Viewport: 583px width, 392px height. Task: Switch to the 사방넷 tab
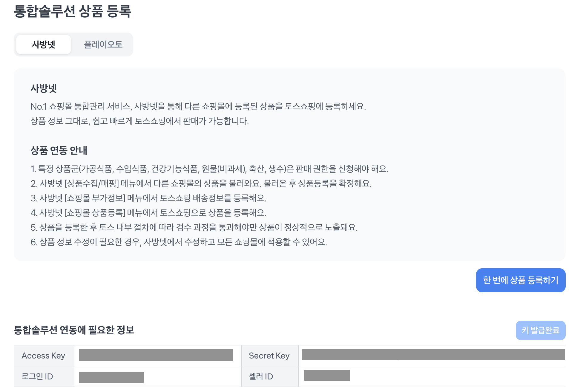tap(44, 45)
